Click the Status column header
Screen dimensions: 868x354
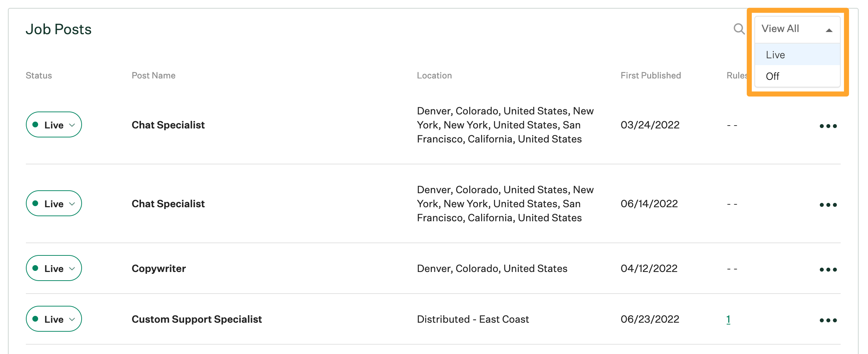click(x=38, y=75)
